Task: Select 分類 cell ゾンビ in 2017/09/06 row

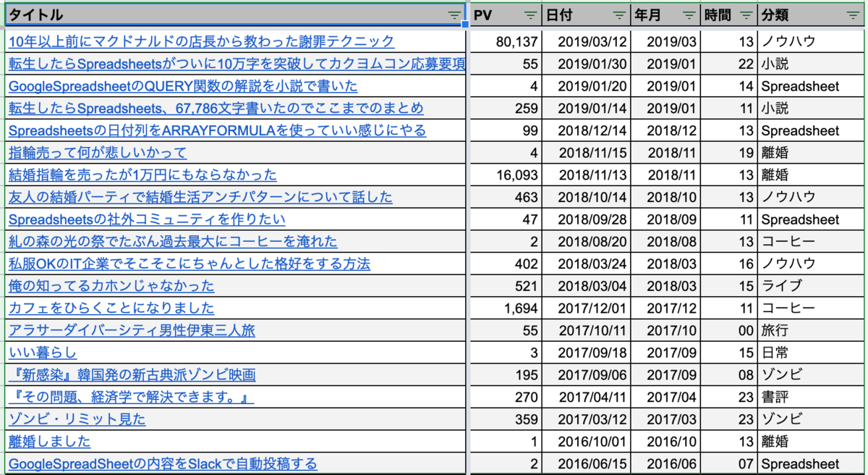Action: click(810, 375)
